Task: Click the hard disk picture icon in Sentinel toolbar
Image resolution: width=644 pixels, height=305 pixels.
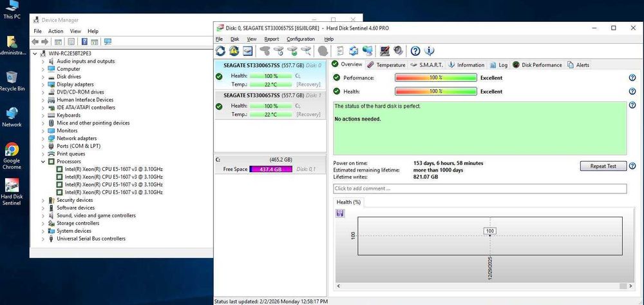Action: coord(247,50)
